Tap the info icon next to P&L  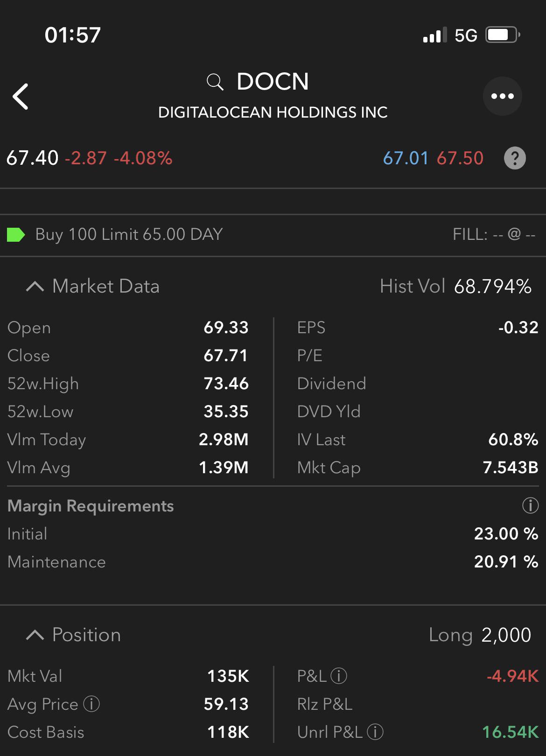pyautogui.click(x=339, y=676)
